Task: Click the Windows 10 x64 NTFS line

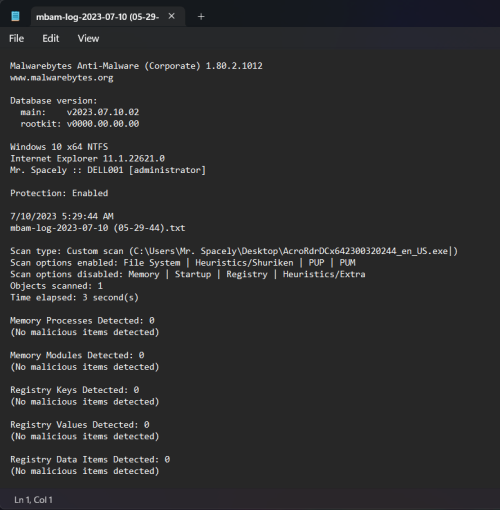Action: click(59, 147)
